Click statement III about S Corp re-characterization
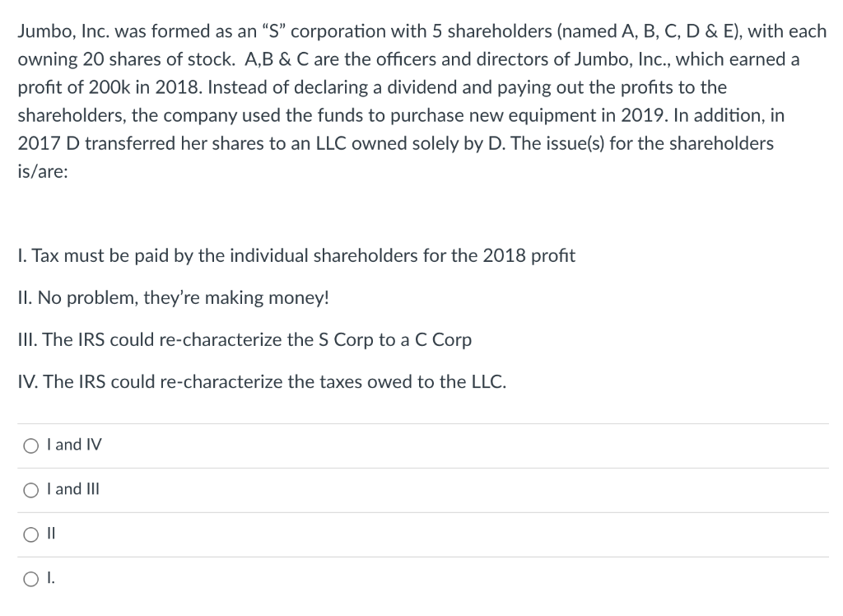This screenshot has width=843, height=616. [x=245, y=339]
